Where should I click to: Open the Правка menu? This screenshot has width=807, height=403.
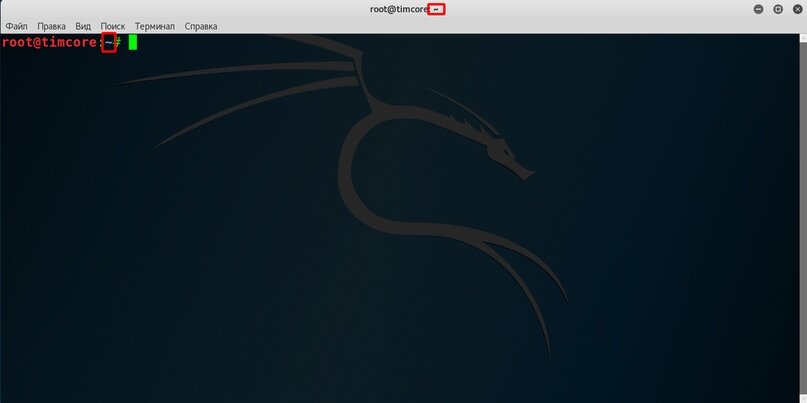coord(51,26)
